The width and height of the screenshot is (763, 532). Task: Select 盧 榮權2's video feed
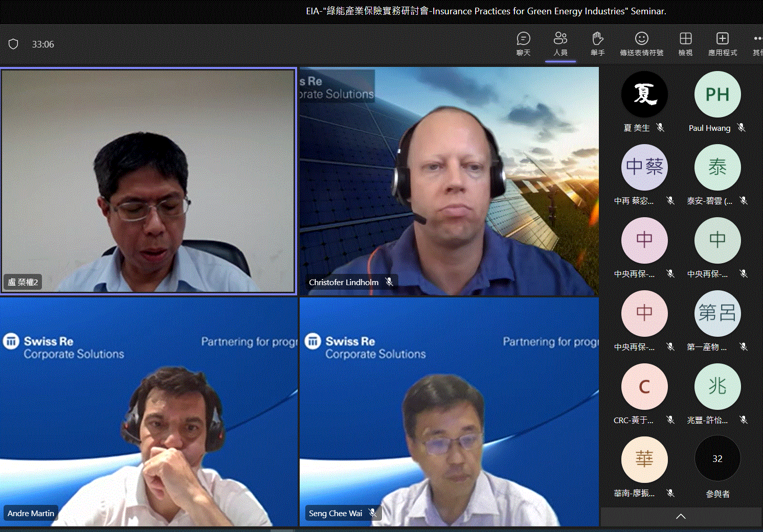pos(148,181)
